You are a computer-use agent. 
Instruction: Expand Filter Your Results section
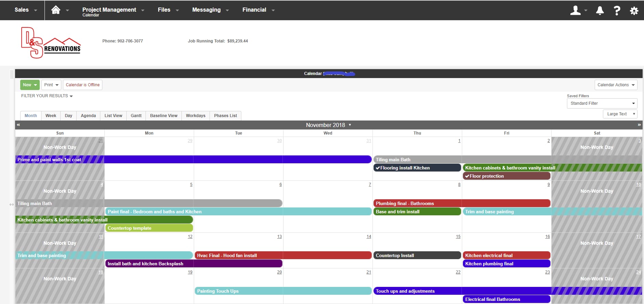tap(47, 96)
